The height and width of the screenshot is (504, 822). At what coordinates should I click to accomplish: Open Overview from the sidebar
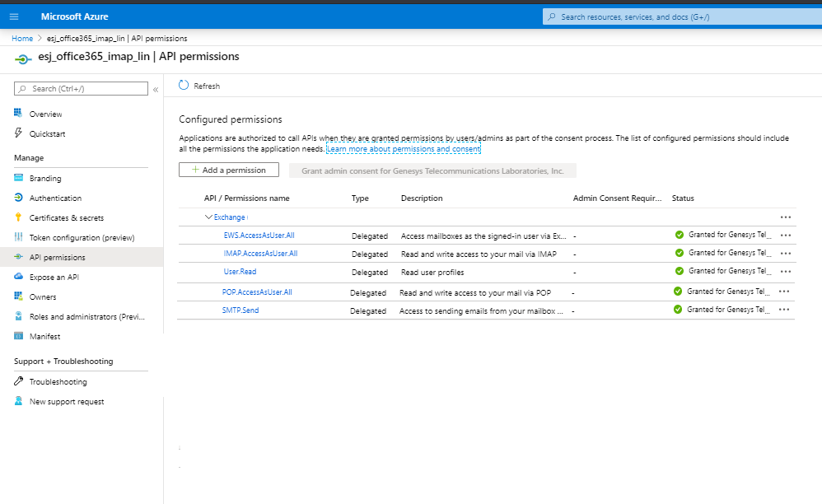click(45, 114)
